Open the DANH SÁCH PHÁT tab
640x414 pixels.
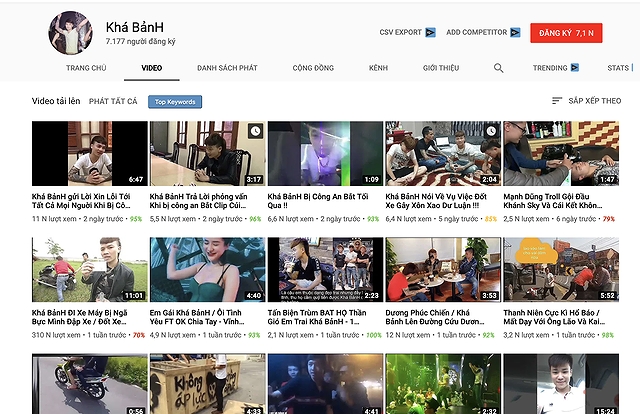pos(227,68)
